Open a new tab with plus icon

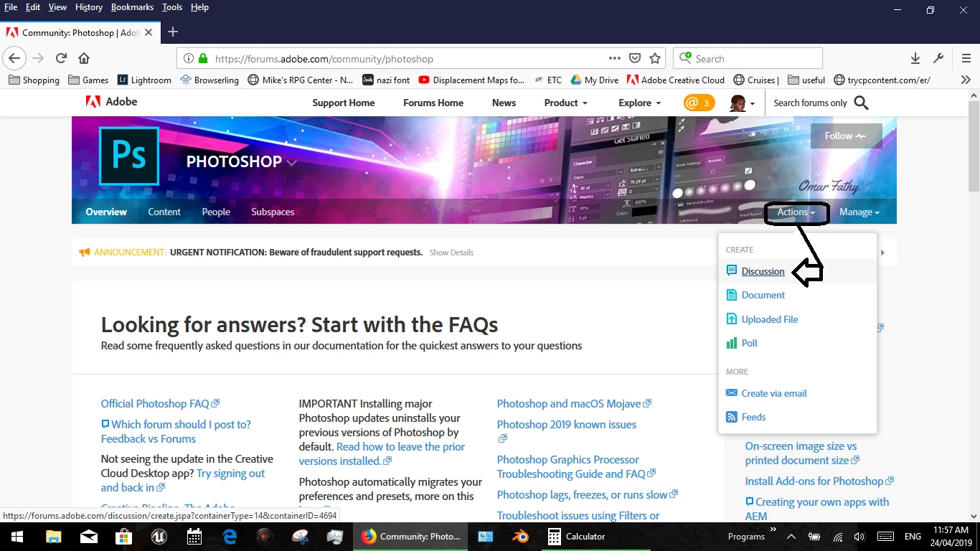point(173,32)
